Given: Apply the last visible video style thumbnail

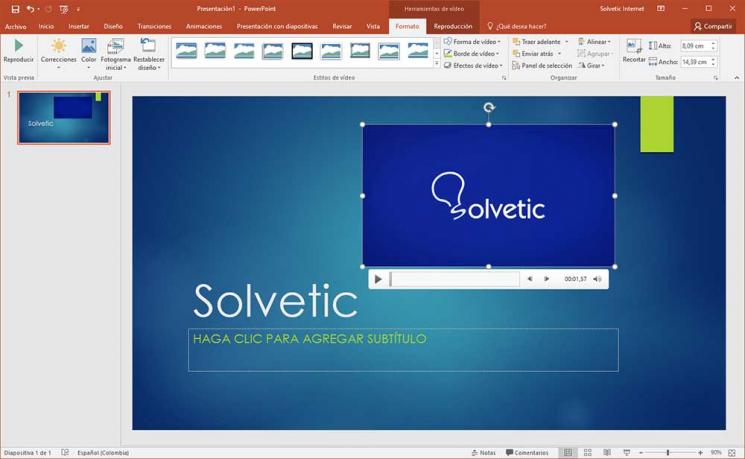Looking at the screenshot, I should click(x=418, y=50).
